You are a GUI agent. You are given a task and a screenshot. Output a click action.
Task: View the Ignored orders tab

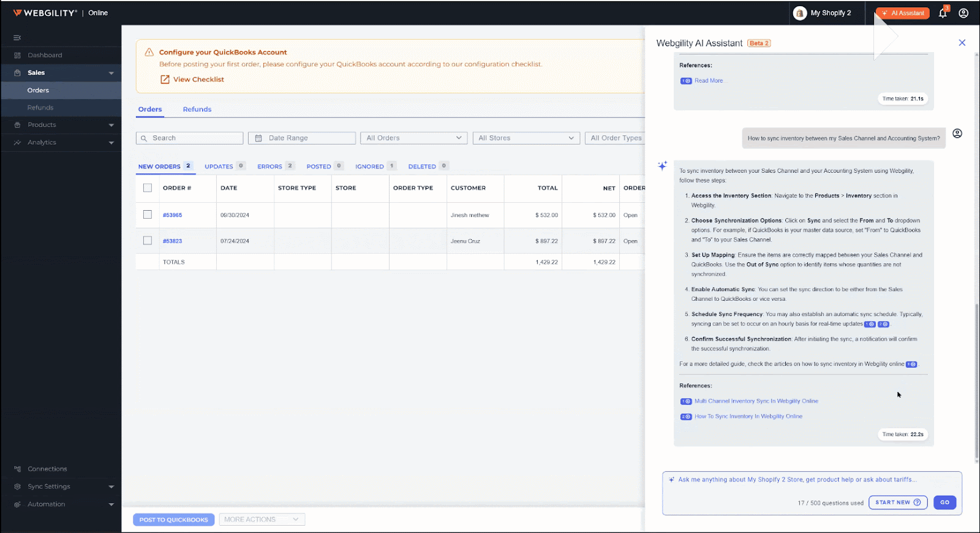pos(375,167)
